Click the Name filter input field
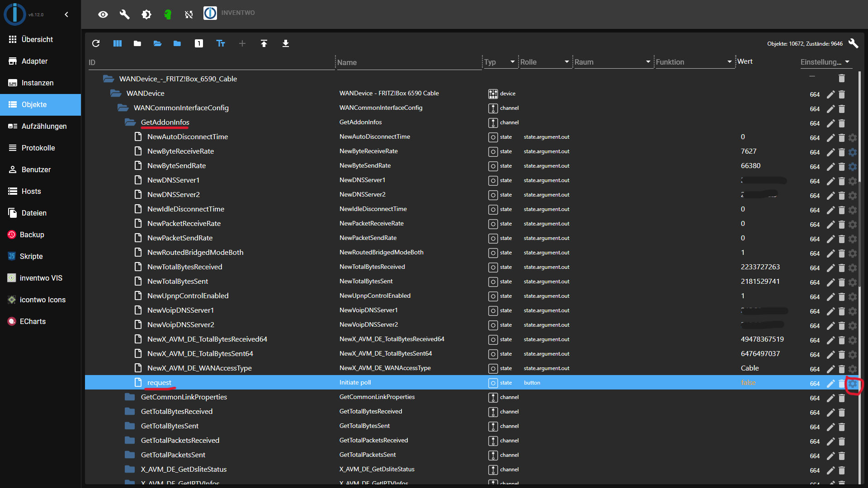 click(x=409, y=62)
